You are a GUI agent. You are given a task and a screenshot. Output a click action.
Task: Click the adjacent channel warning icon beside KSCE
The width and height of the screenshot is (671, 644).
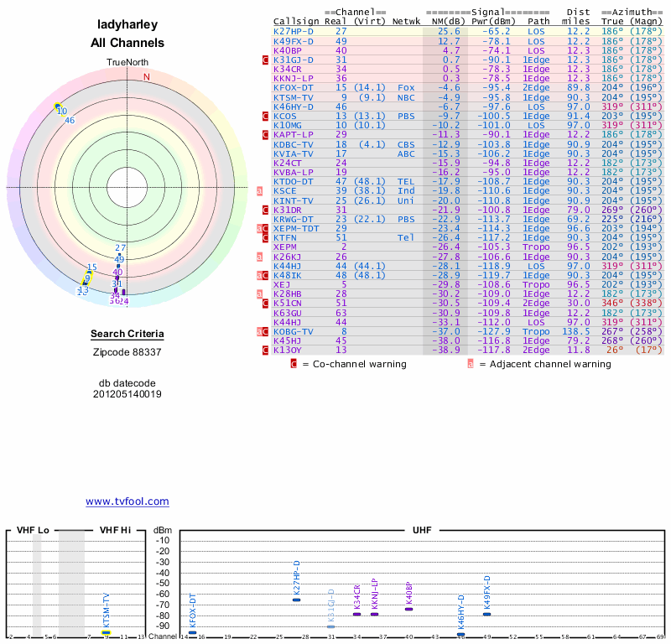(261, 191)
